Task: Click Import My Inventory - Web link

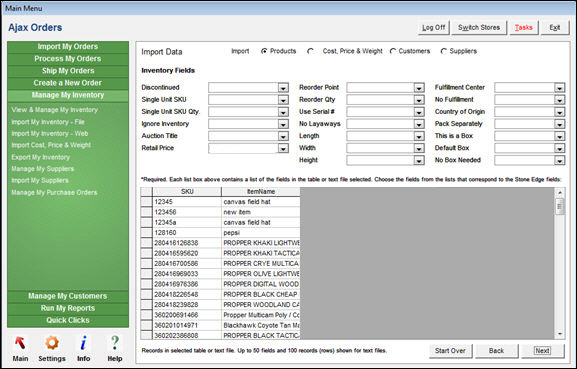Action: [x=50, y=134]
